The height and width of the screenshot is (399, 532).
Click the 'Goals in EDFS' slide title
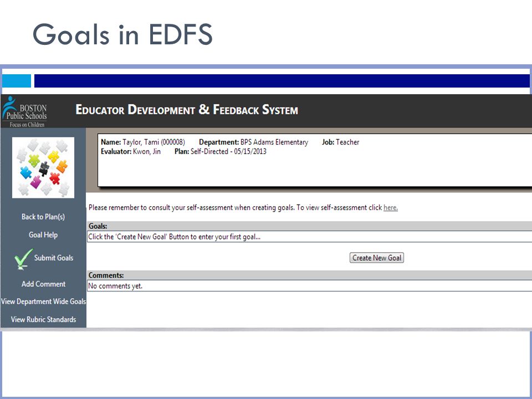click(122, 34)
